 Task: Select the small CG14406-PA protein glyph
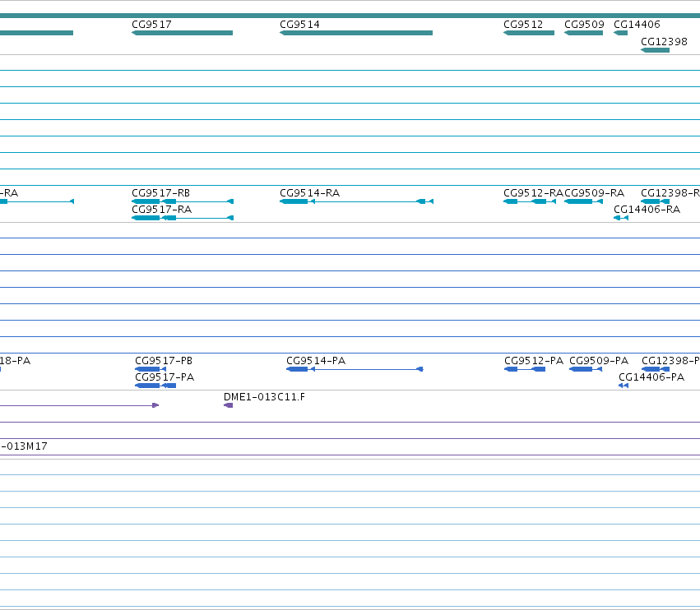click(624, 386)
